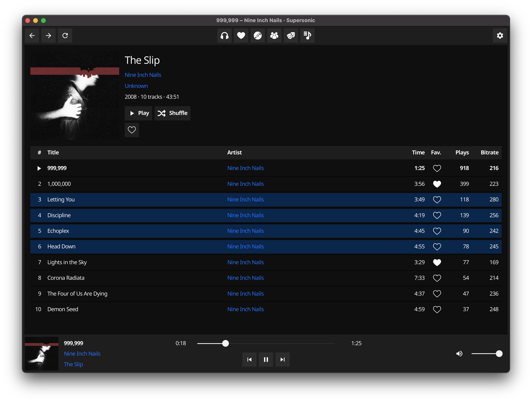Seek in the playback progress slider
Image resolution: width=532 pixels, height=402 pixels.
pyautogui.click(x=266, y=344)
